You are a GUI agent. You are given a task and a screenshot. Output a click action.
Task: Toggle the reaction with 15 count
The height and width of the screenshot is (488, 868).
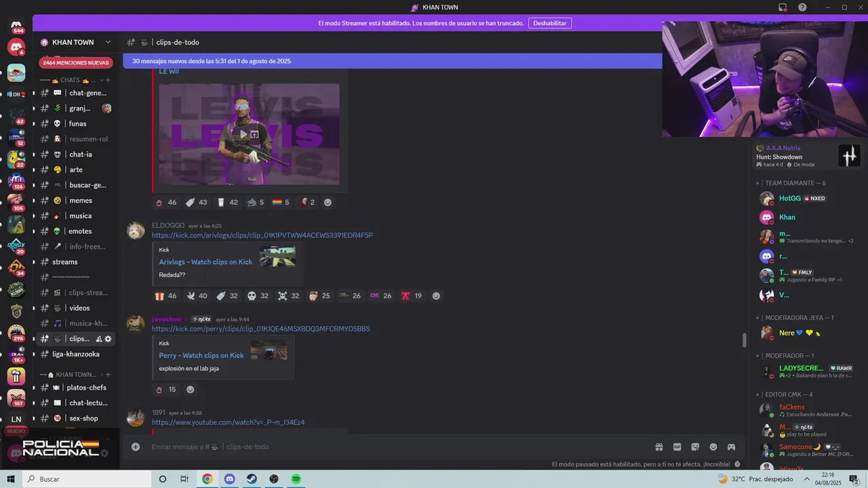pos(165,389)
